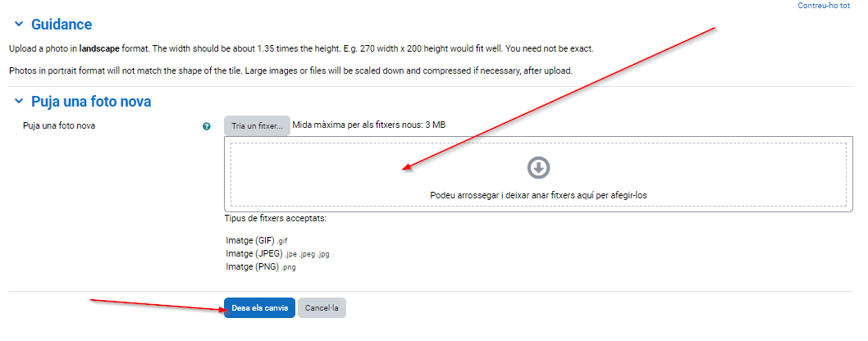This screenshot has width=868, height=341.
Task: Click the guidance sentence about portrait format photos
Action: click(289, 70)
